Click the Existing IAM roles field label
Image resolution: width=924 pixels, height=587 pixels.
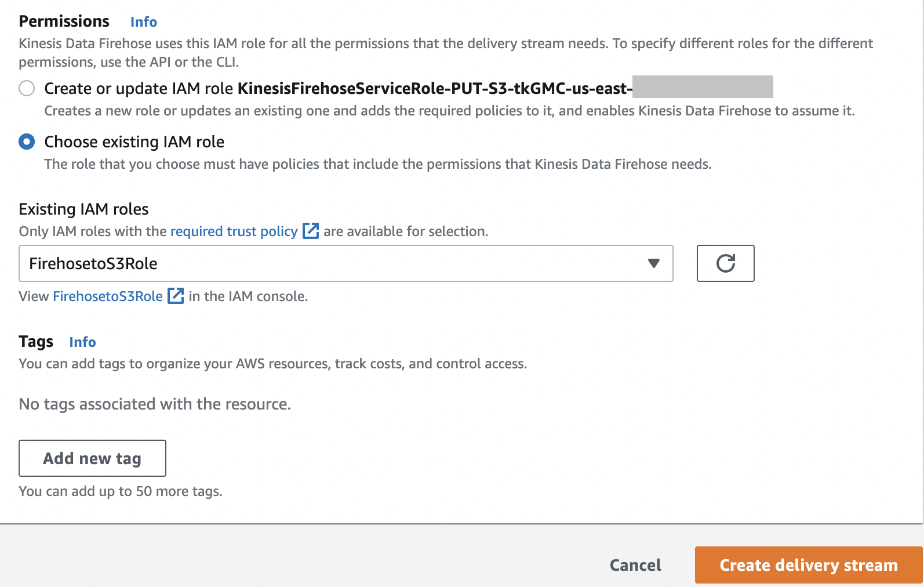click(83, 209)
